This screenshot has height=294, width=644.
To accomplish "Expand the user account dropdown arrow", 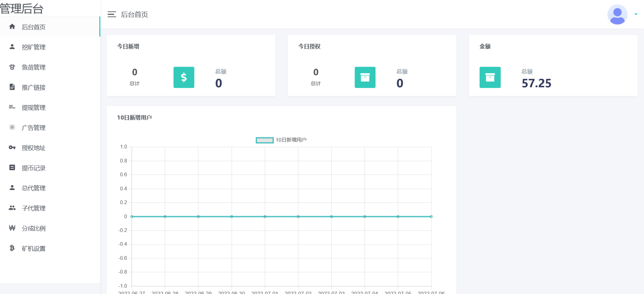I will pos(636,14).
